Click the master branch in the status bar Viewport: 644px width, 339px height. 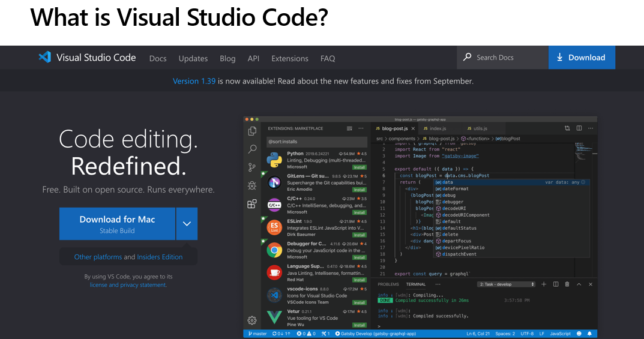coord(257,334)
